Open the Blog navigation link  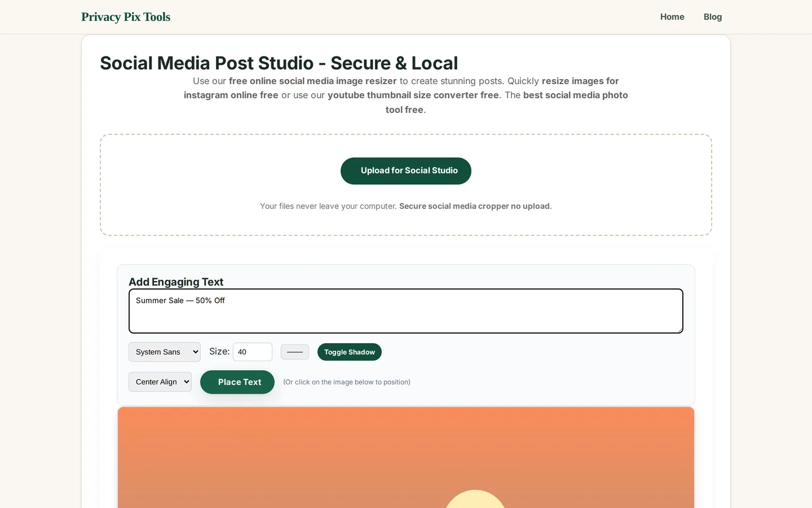713,17
